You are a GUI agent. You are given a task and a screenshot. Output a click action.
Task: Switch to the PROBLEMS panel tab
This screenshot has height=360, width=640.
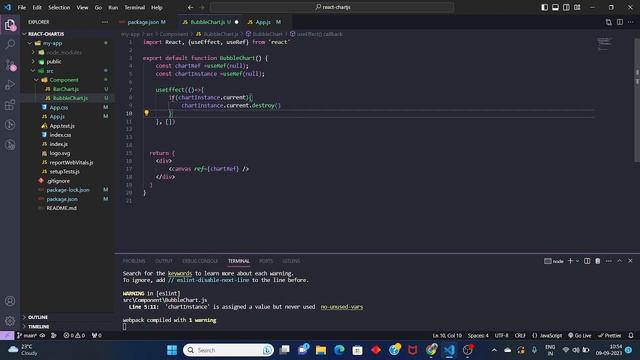[x=134, y=261]
